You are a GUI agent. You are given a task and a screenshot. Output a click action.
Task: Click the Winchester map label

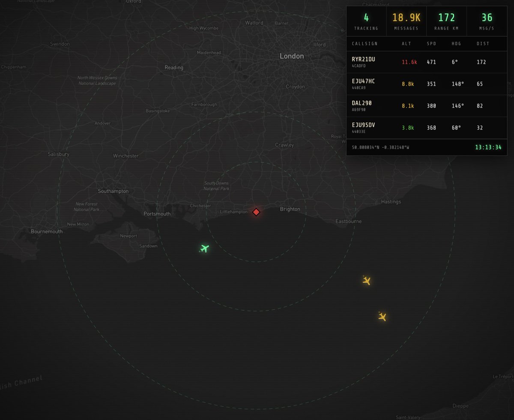[126, 156]
